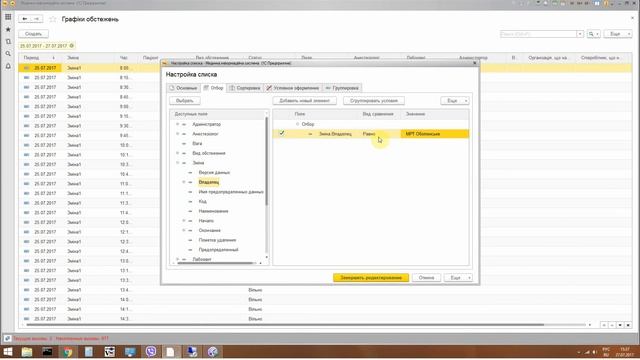Switch to the Отбор tab

point(213,88)
